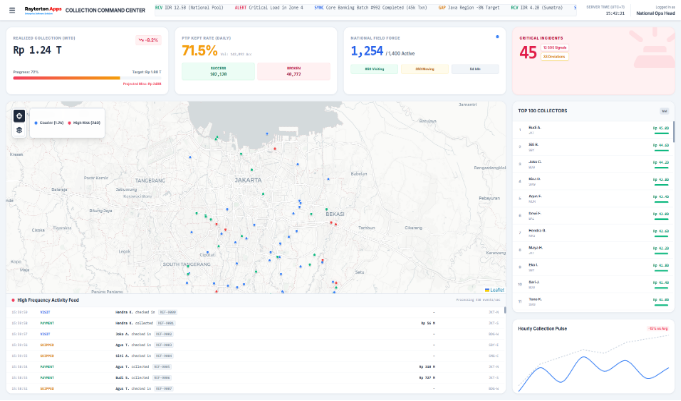This screenshot has height=401, width=681.
Task: Click the red Broken count box in PTP card
Action: [x=294, y=71]
